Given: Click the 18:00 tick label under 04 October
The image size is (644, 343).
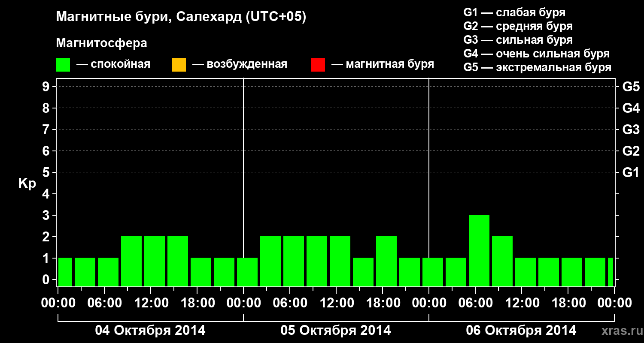Looking at the screenshot, I should pyautogui.click(x=197, y=303).
